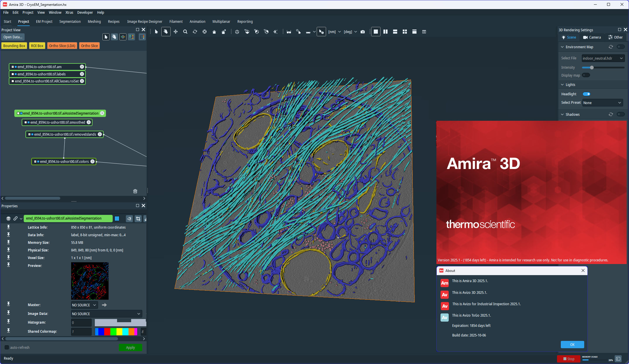
Task: Switch to the Meshing workroom tab
Action: 94,21
